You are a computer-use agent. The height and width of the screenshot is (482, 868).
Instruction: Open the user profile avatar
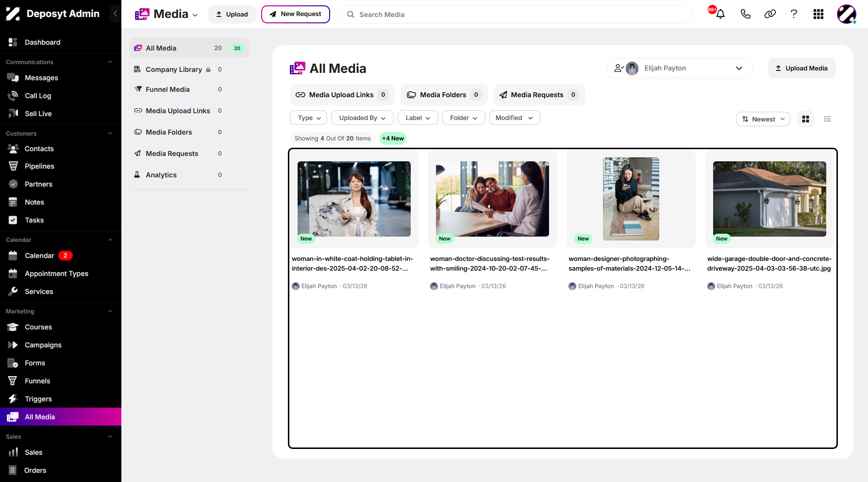click(x=846, y=14)
